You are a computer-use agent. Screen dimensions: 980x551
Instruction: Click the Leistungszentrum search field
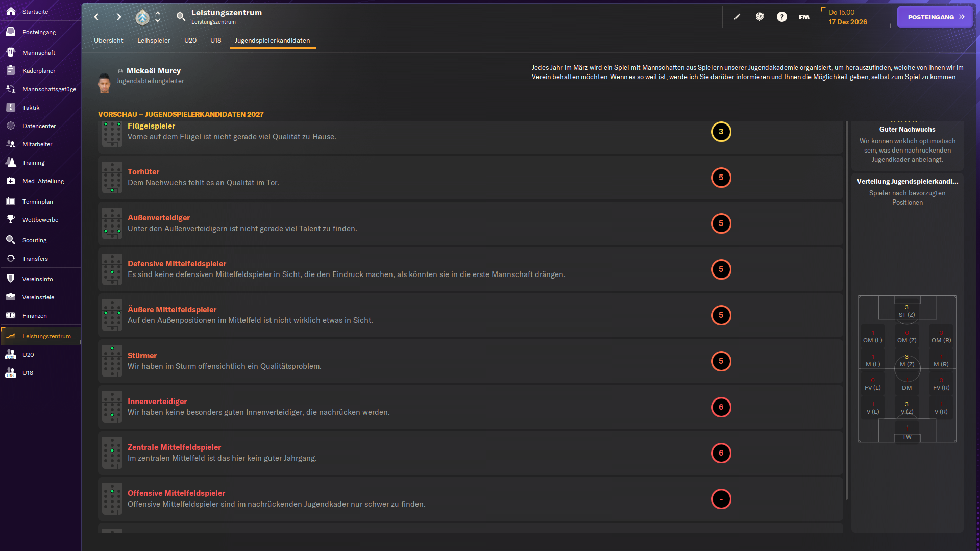coord(449,17)
